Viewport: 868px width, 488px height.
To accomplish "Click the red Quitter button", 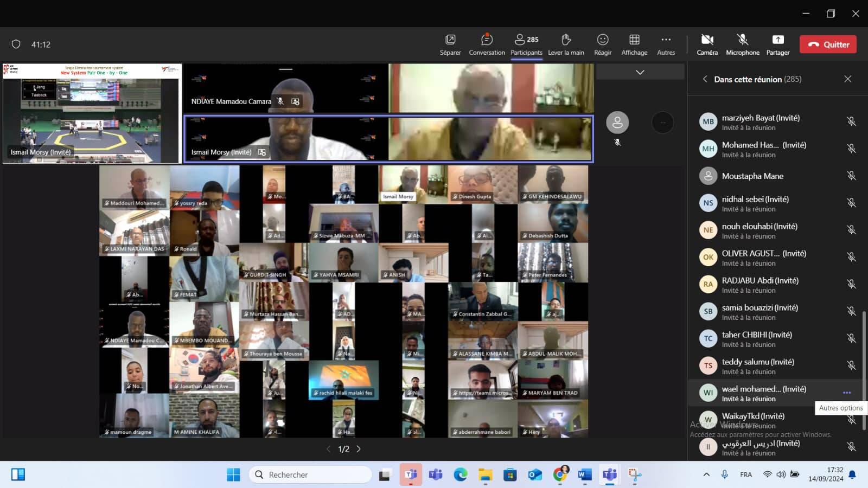I will pos(828,44).
